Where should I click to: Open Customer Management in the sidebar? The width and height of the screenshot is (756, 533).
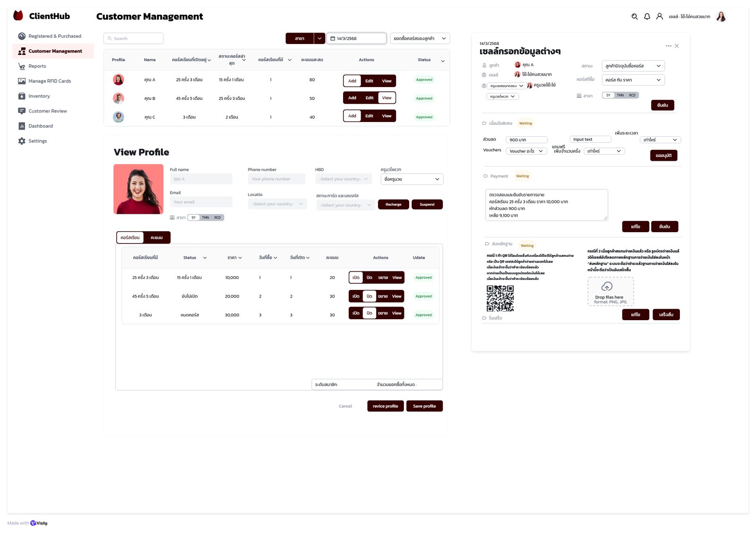[53, 51]
